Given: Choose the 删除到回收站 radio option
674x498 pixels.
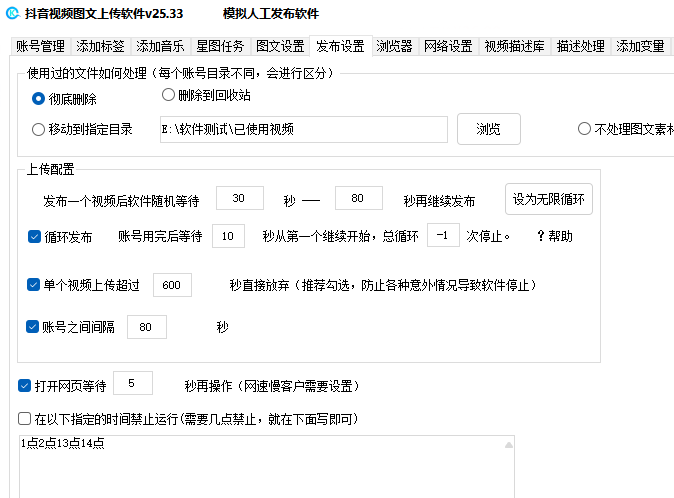Looking at the screenshot, I should point(169,95).
